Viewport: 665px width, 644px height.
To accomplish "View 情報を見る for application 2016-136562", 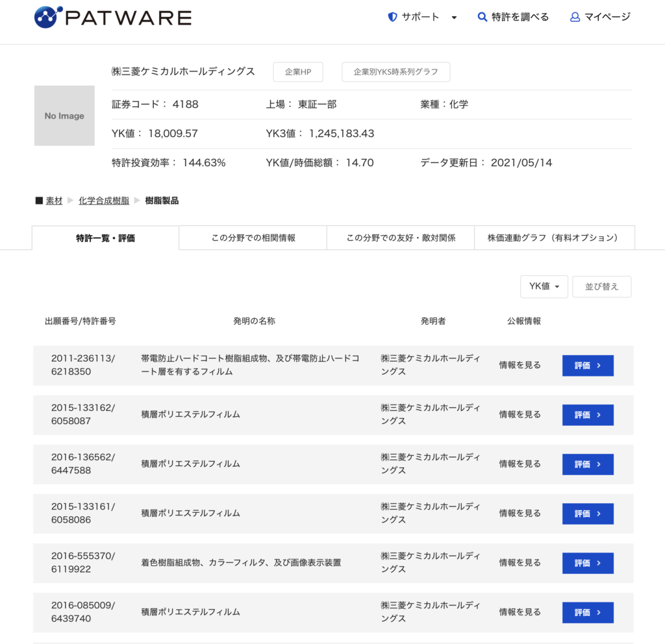I will click(x=520, y=464).
